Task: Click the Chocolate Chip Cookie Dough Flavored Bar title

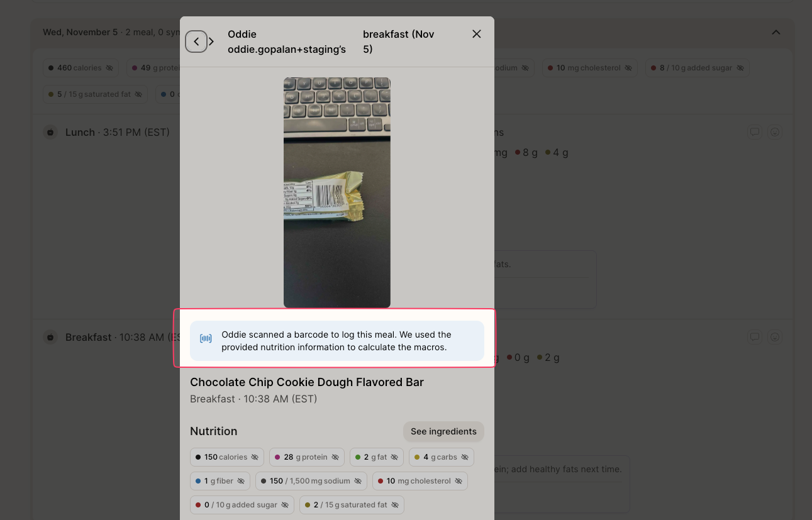Action: pos(307,382)
